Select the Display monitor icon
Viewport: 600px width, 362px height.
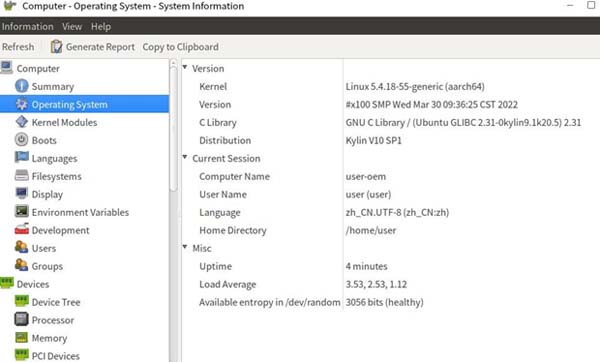(x=21, y=193)
